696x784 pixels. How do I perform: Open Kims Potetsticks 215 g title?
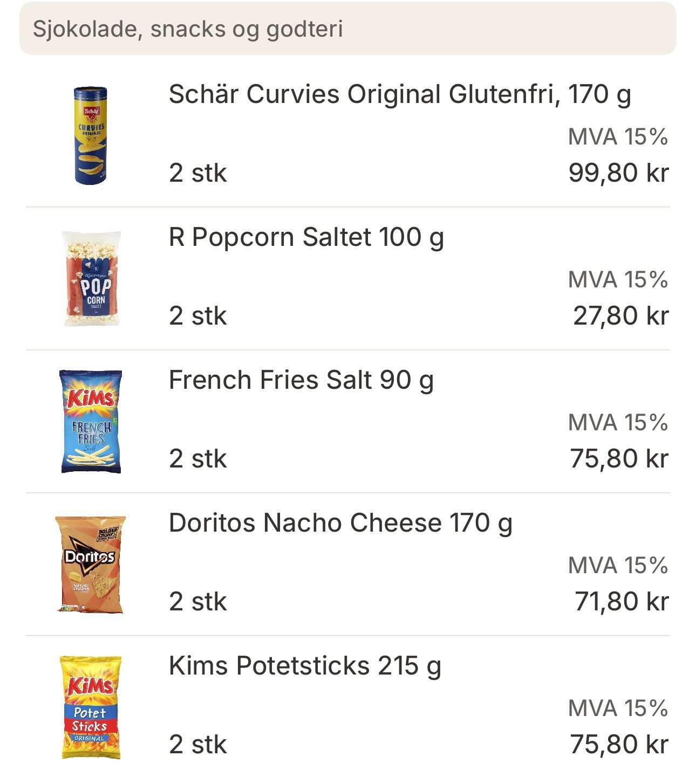point(305,666)
